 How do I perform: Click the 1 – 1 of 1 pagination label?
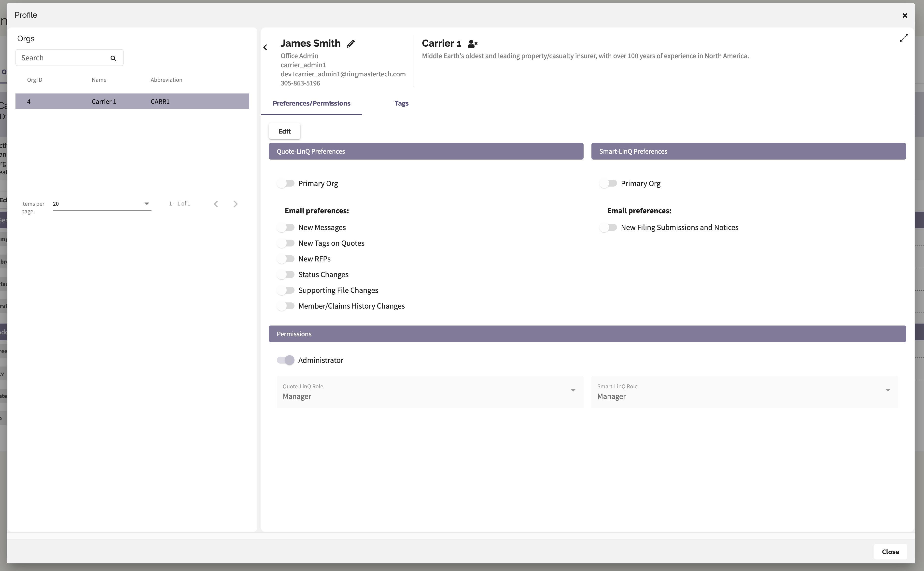point(180,204)
